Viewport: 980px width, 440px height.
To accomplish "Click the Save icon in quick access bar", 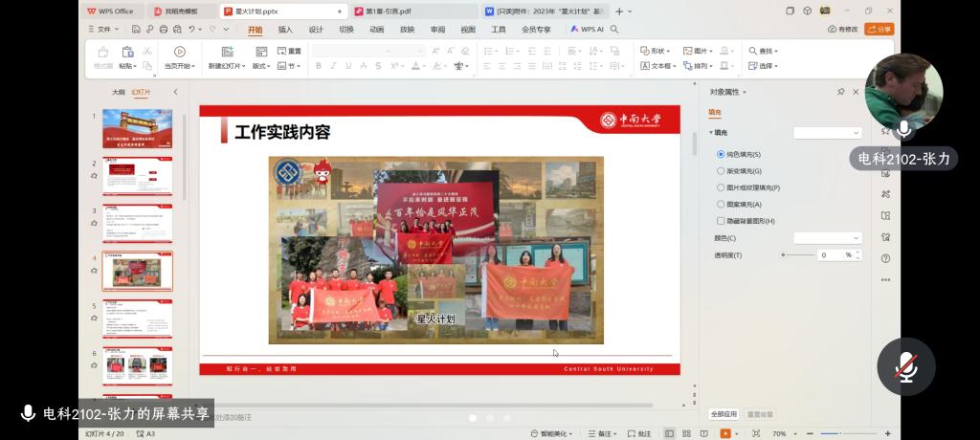I will 136,30.
